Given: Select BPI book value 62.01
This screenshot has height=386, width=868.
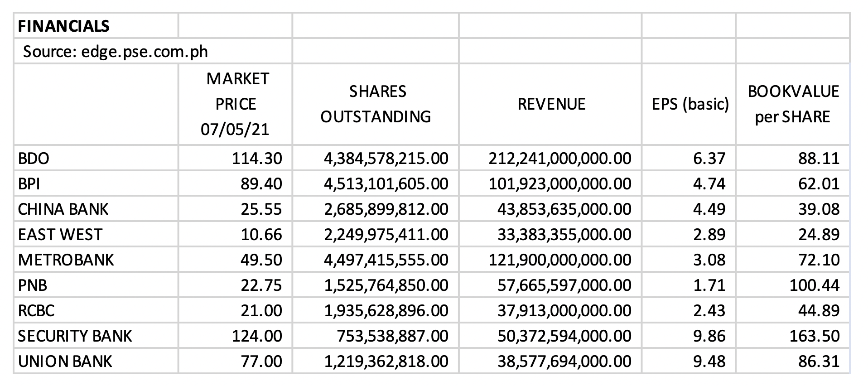Looking at the screenshot, I should [793, 183].
